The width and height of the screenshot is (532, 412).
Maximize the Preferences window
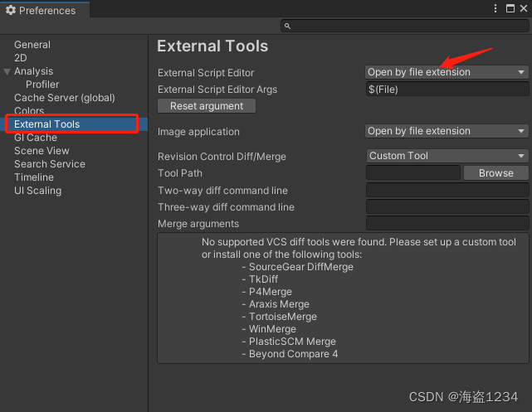tap(510, 8)
